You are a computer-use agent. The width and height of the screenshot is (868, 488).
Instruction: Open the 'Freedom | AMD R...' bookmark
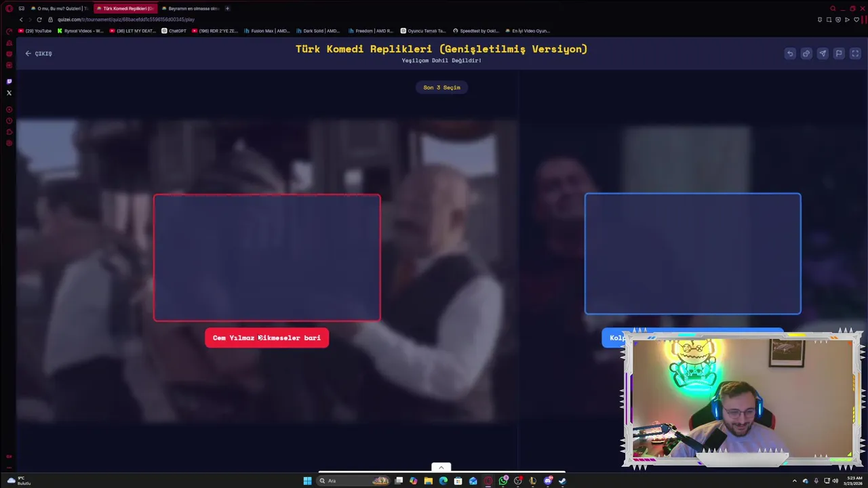(x=371, y=30)
